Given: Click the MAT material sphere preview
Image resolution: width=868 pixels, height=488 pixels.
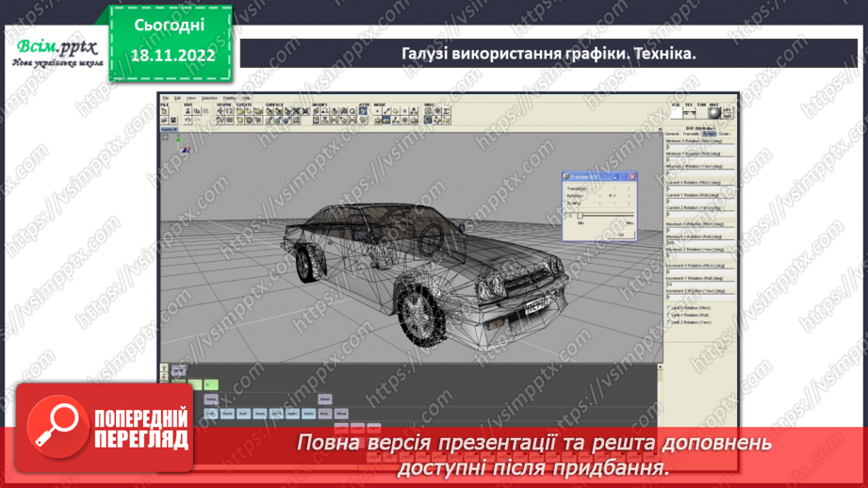Looking at the screenshot, I should 714,112.
